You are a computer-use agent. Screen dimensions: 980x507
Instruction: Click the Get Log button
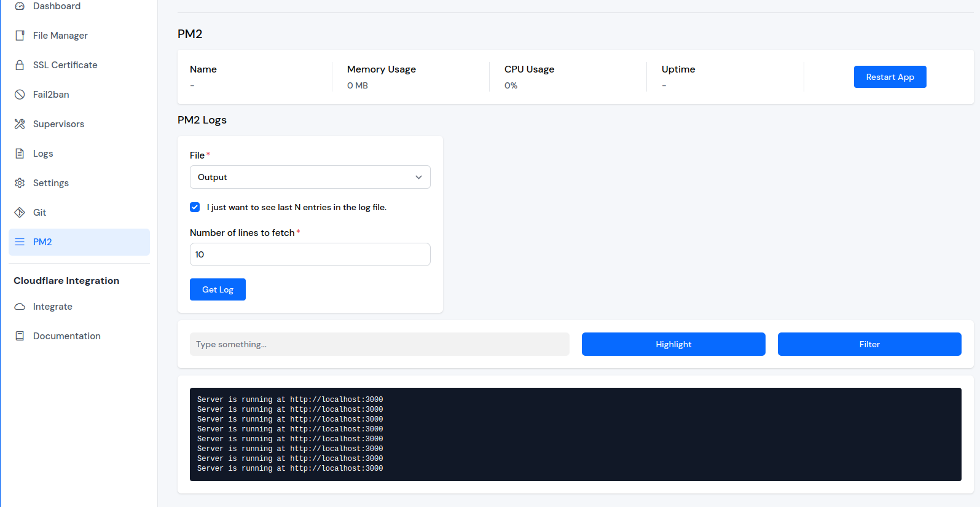218,289
